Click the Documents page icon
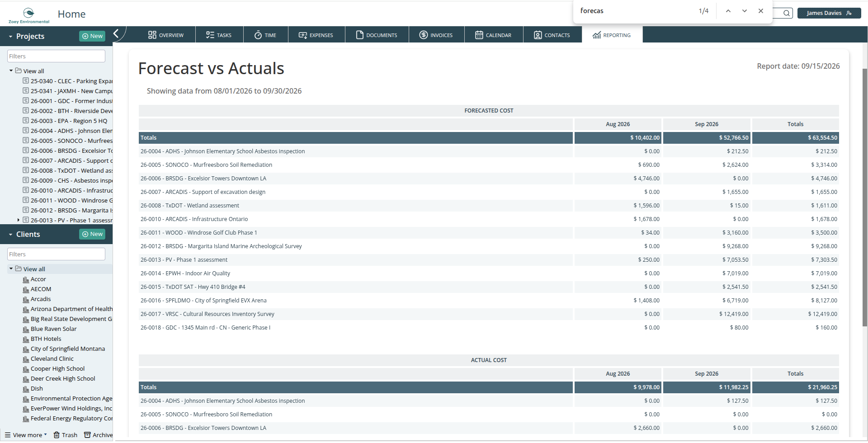 point(359,35)
